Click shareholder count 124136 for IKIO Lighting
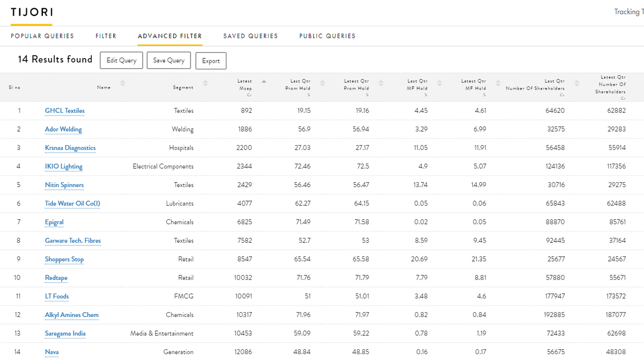Screen dimensions: 644x360 tap(555, 167)
